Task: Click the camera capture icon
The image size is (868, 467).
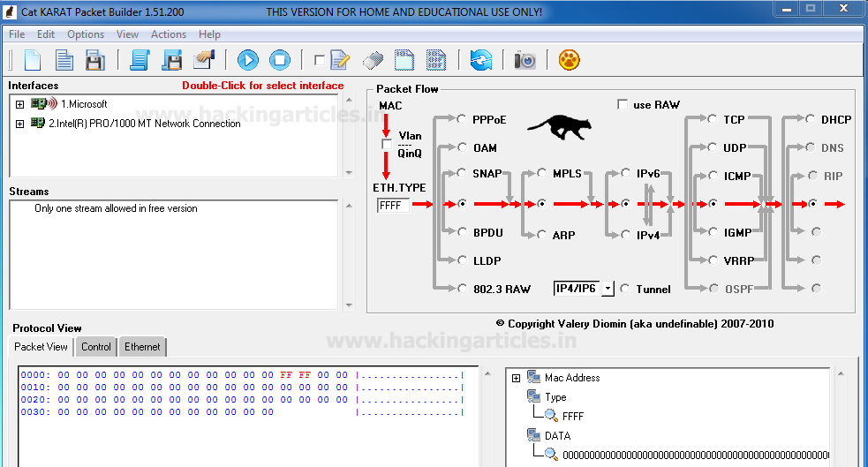Action: pos(525,60)
